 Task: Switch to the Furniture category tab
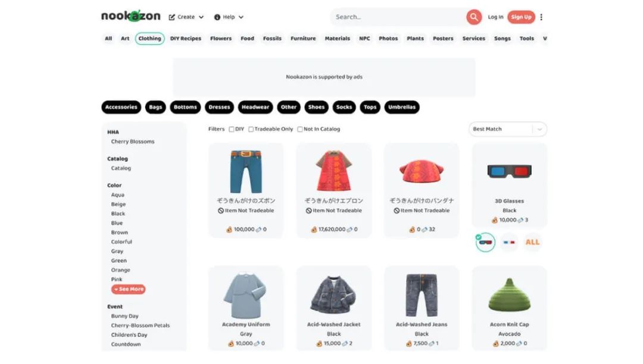pos(303,39)
